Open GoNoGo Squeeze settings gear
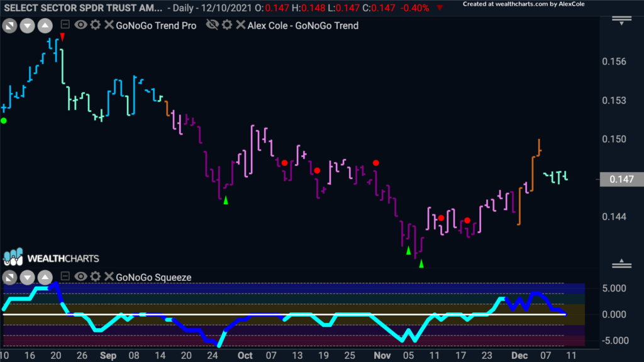 point(96,277)
